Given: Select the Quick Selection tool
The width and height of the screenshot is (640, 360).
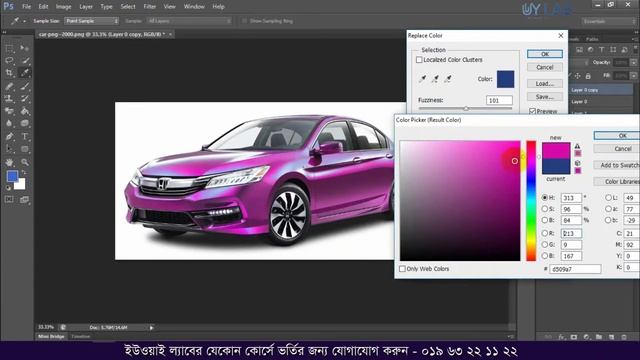Looking at the screenshot, I should (24, 61).
